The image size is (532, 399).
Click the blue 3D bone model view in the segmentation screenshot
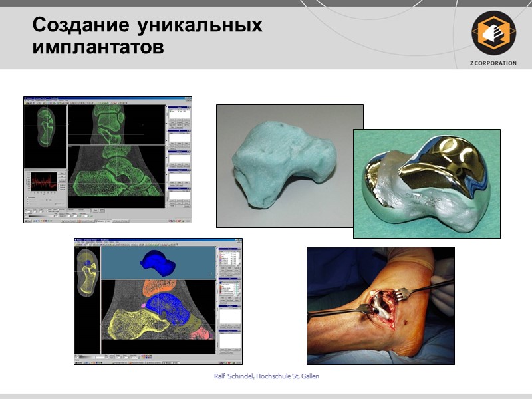158,263
